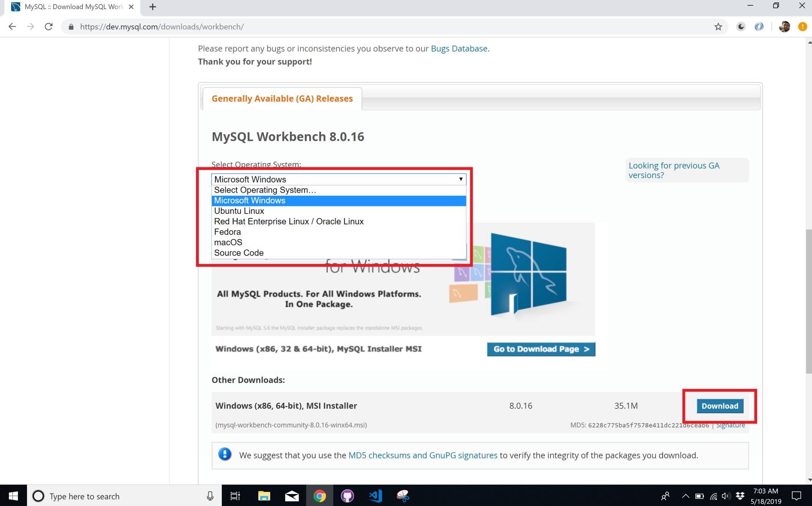Open the Dropbox tray icon
The height and width of the screenshot is (506, 812).
click(740, 496)
